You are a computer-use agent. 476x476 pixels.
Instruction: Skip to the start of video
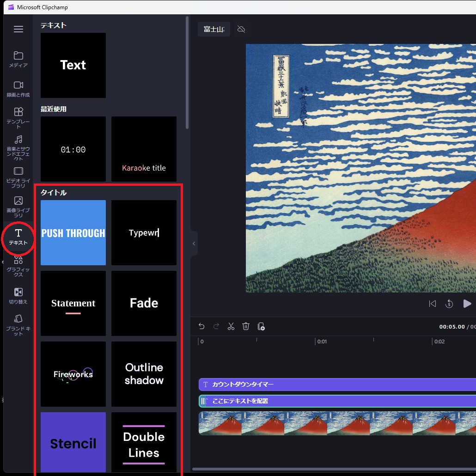[432, 304]
